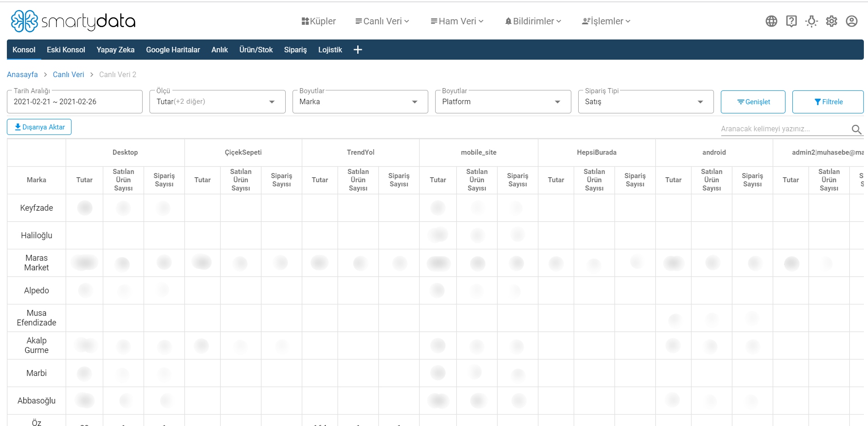
Task: Expand the Ham Veri menu
Action: pyautogui.click(x=457, y=21)
